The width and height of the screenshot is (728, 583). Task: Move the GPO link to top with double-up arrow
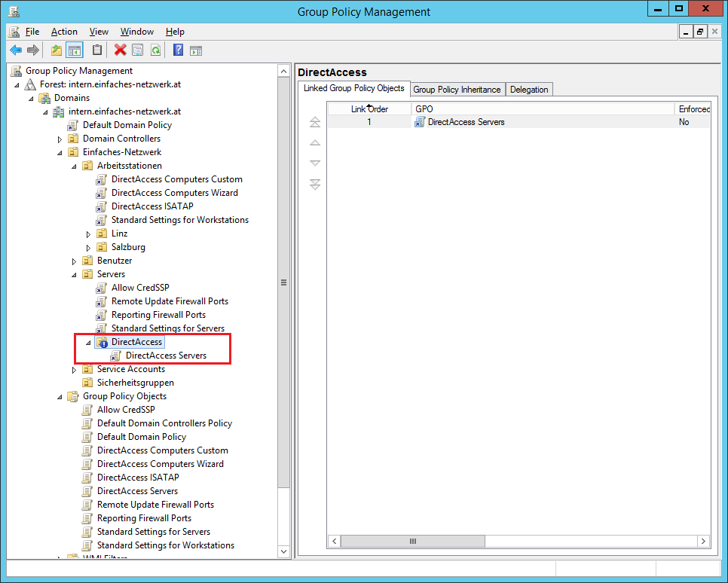pos(315,122)
